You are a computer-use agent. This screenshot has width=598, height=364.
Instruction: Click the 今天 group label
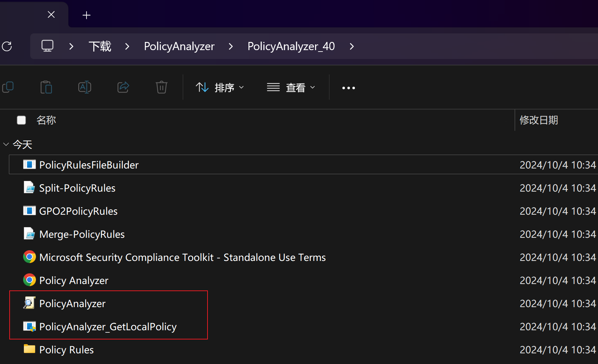click(22, 144)
